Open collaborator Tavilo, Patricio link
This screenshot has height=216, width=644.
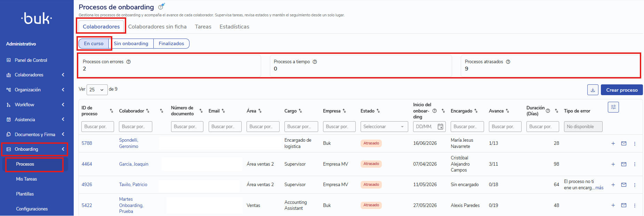pos(133,185)
